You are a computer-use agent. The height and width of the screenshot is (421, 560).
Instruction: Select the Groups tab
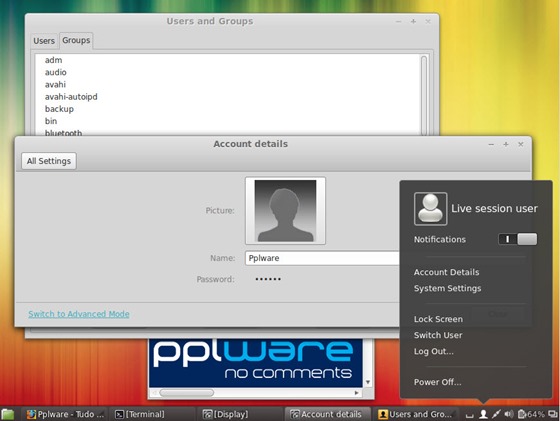[76, 40]
